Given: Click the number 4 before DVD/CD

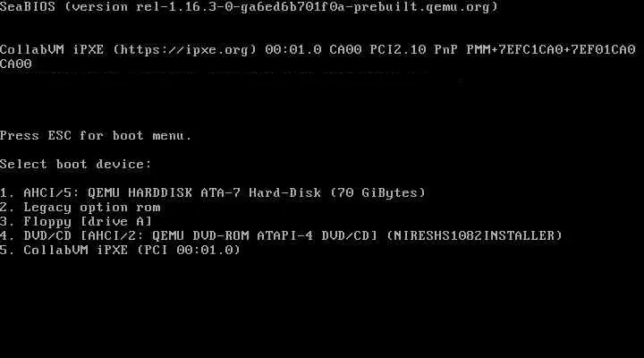Looking at the screenshot, I should pos(4,236).
